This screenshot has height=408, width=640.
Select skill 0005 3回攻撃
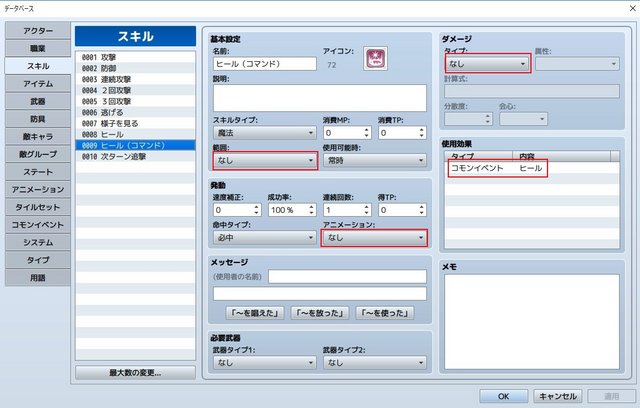pyautogui.click(x=135, y=101)
